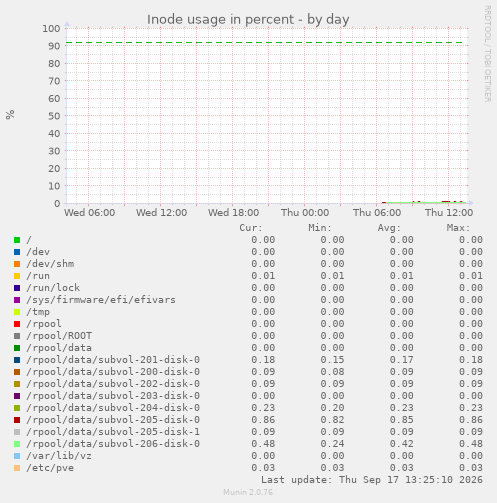Click the 'Last update' timestamp line
497x503 pixels.
[372, 480]
